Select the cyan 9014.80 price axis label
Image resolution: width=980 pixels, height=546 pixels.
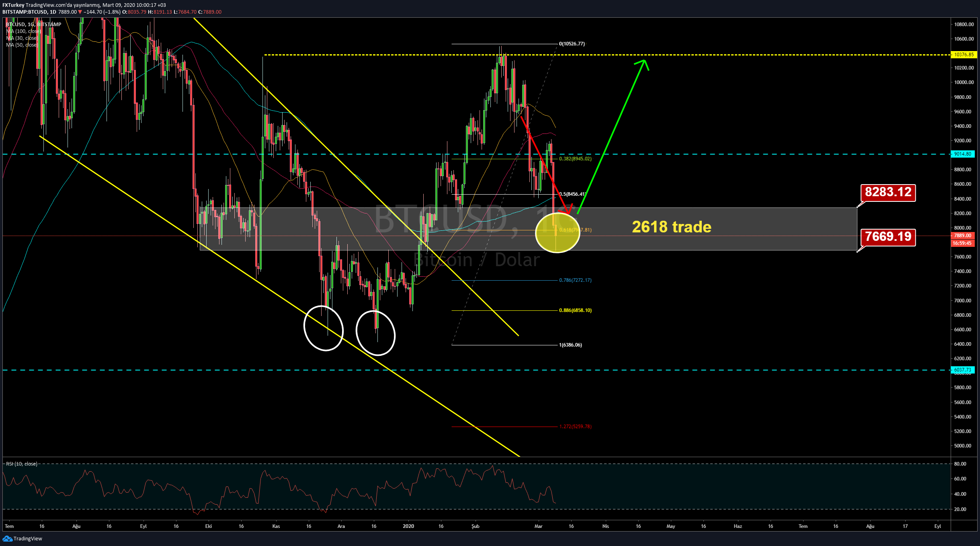pyautogui.click(x=963, y=154)
